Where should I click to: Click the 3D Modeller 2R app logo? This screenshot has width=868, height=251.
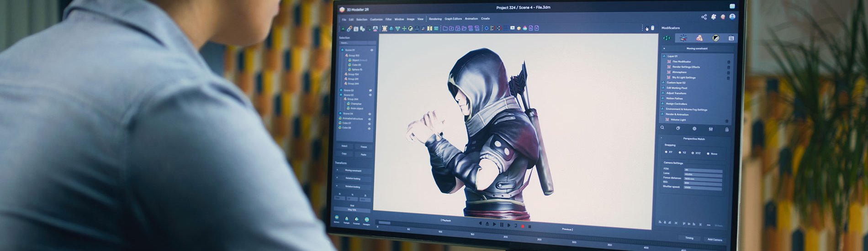pyautogui.click(x=342, y=9)
